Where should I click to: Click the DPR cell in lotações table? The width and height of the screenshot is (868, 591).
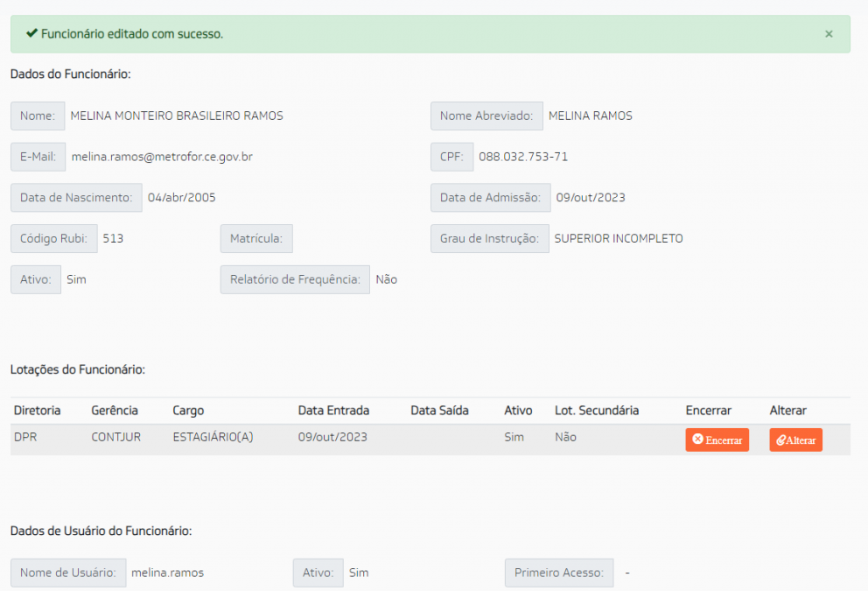(x=25, y=437)
